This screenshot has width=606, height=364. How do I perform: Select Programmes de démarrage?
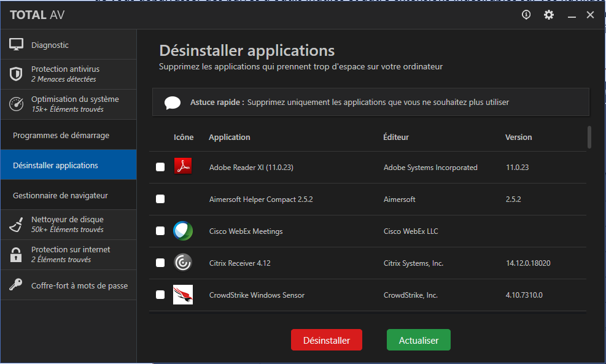68,135
